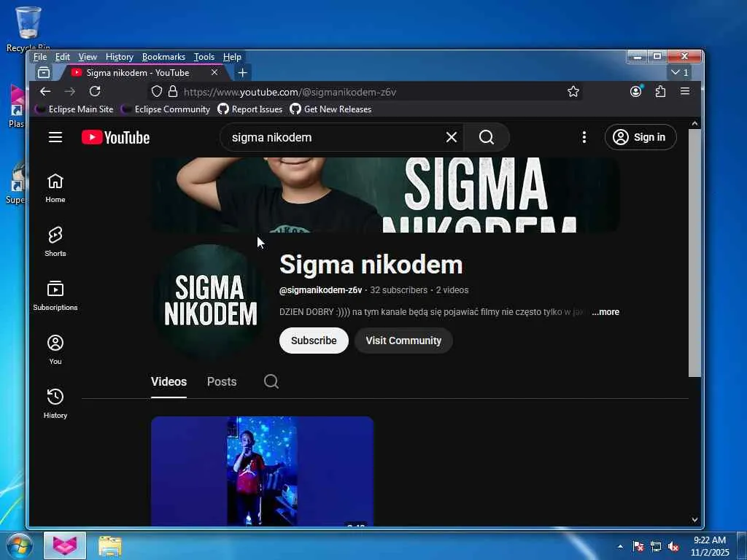Image resolution: width=747 pixels, height=560 pixels.
Task: Open YouTube hamburger guide menu
Action: pyautogui.click(x=55, y=138)
